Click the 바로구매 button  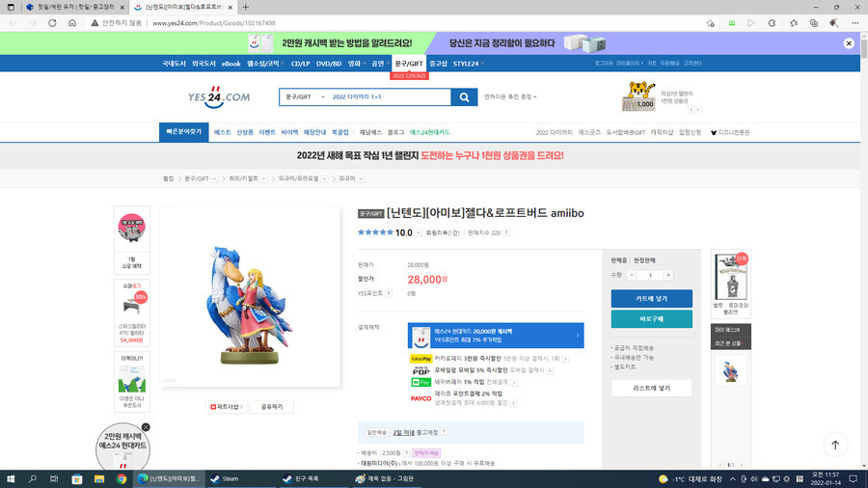click(652, 319)
